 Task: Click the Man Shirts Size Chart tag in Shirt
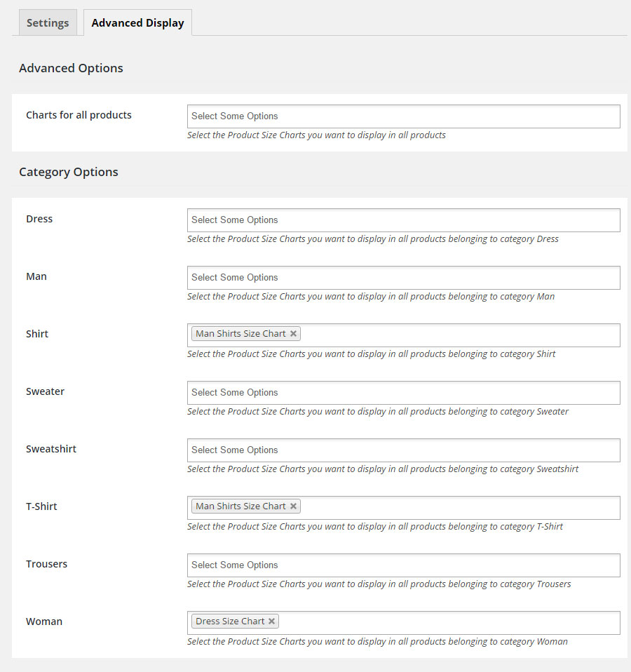pos(240,334)
